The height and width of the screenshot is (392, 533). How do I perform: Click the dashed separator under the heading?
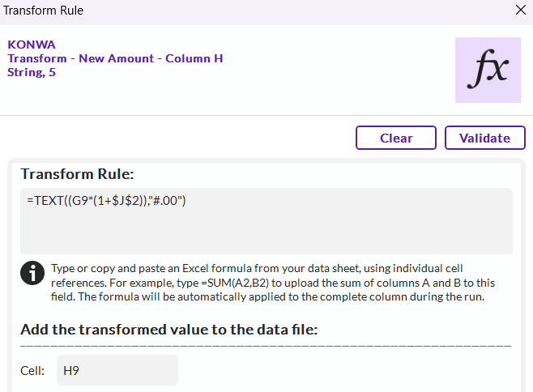coord(266,345)
